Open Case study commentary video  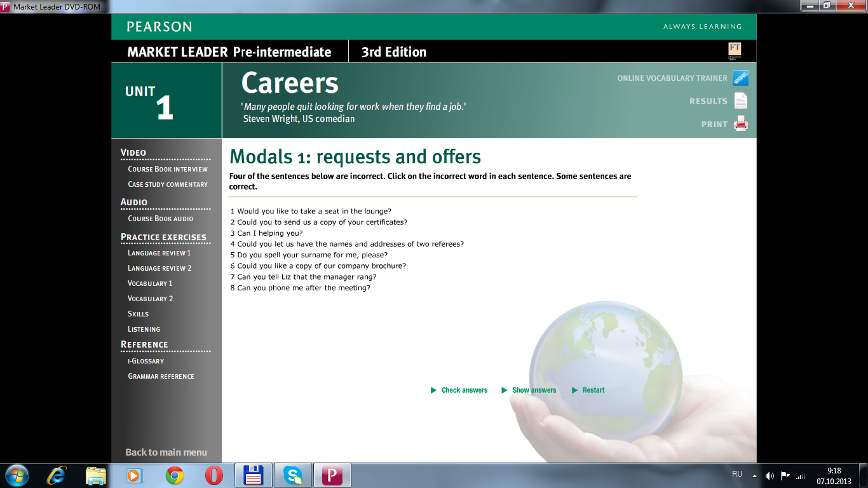tap(168, 184)
